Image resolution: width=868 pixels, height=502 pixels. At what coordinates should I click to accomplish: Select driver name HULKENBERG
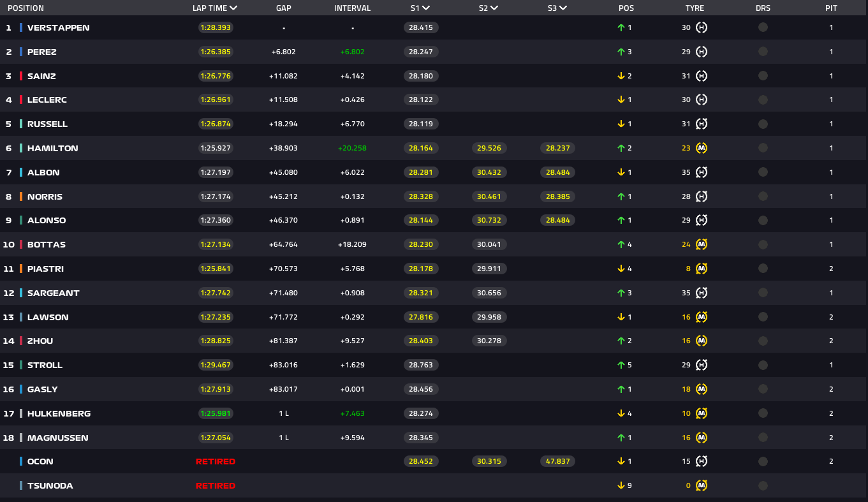(x=59, y=413)
